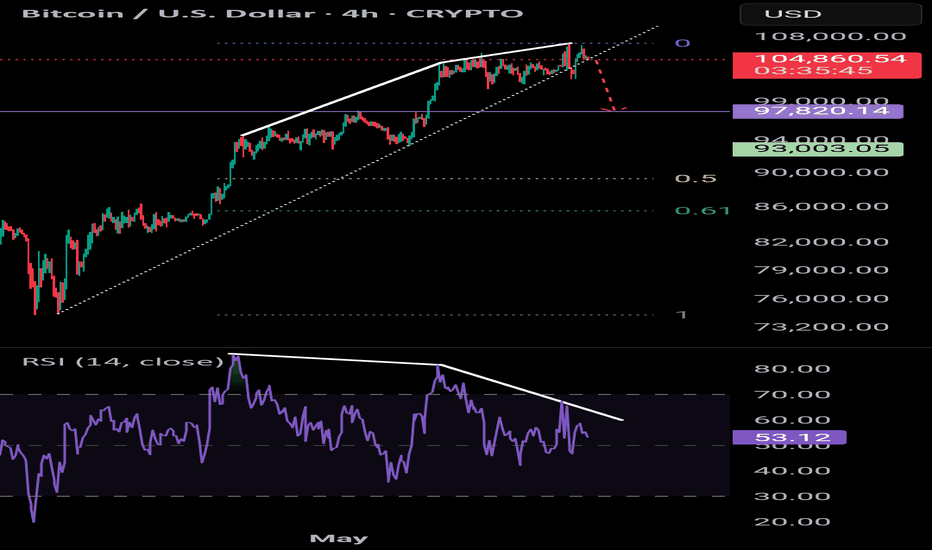Click the Fibonacci 1 level label
The width and height of the screenshot is (932, 550).
point(682,315)
